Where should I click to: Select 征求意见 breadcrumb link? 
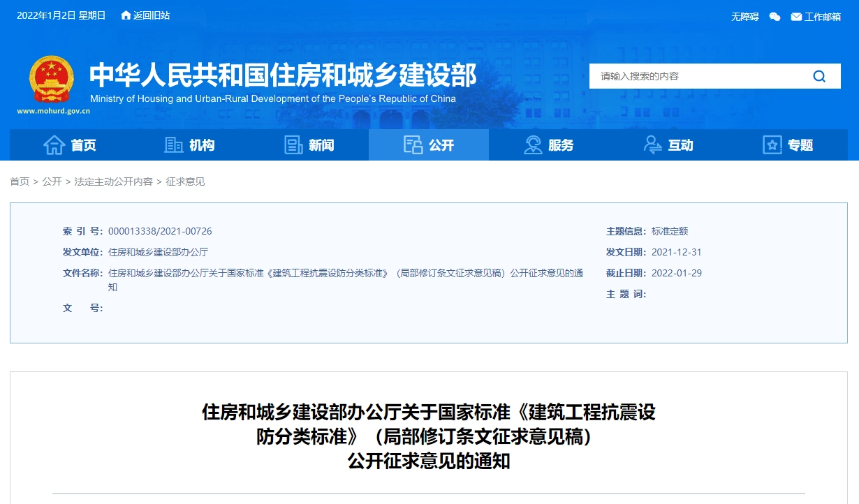(x=185, y=181)
